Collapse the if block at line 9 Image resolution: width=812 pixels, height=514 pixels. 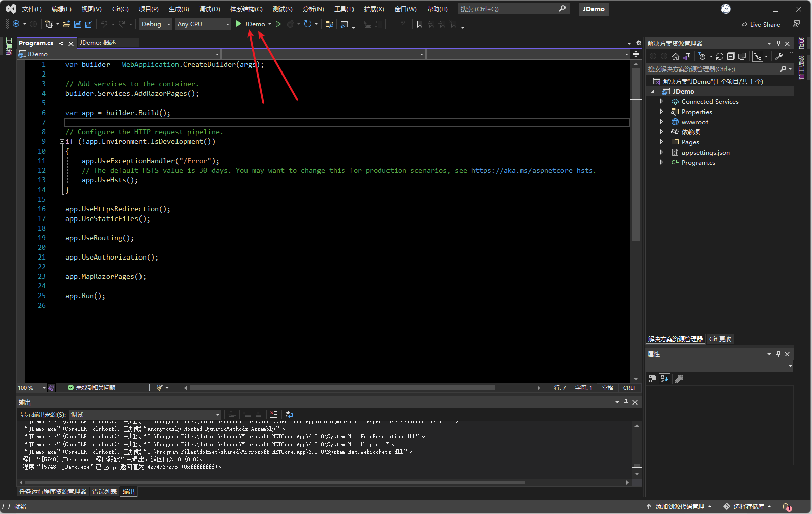(62, 142)
